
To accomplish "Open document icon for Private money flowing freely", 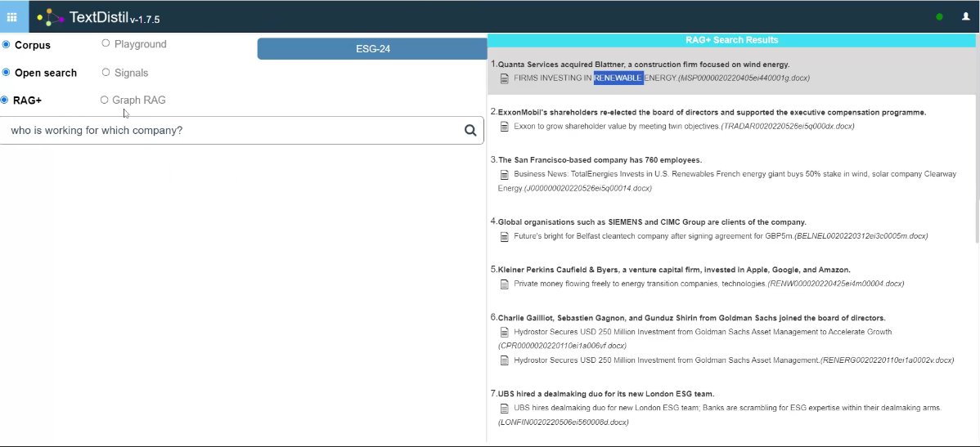I will (505, 284).
